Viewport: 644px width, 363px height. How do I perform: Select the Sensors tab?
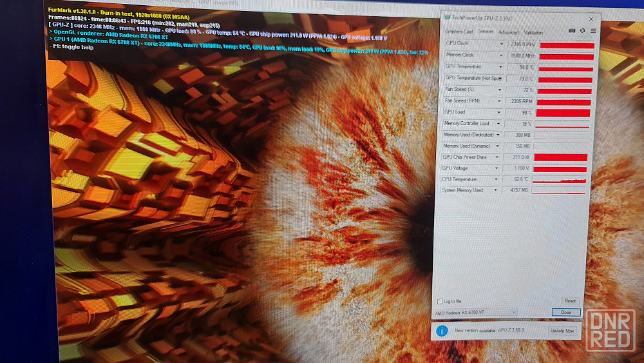pyautogui.click(x=485, y=32)
